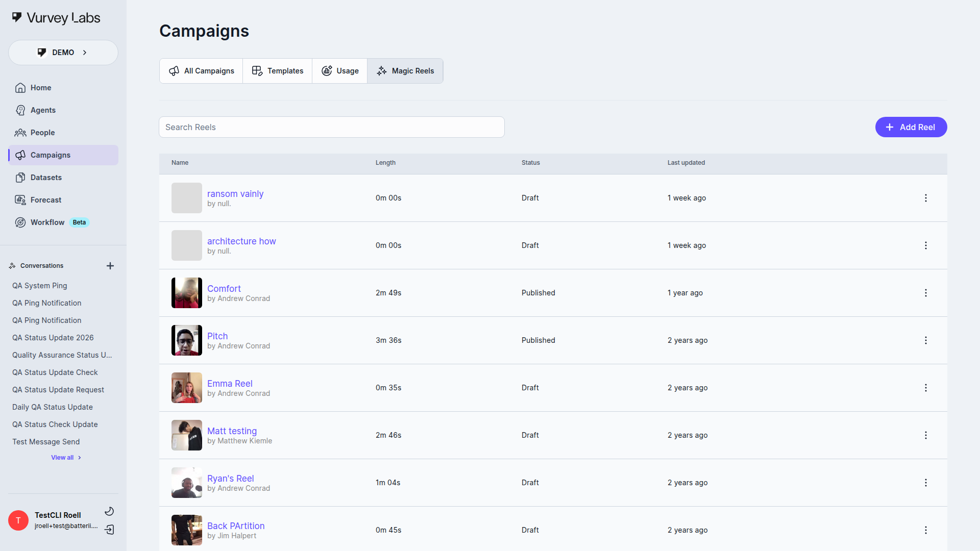Viewport: 980px width, 551px height.
Task: Toggle dark mode moon icon
Action: click(x=109, y=511)
